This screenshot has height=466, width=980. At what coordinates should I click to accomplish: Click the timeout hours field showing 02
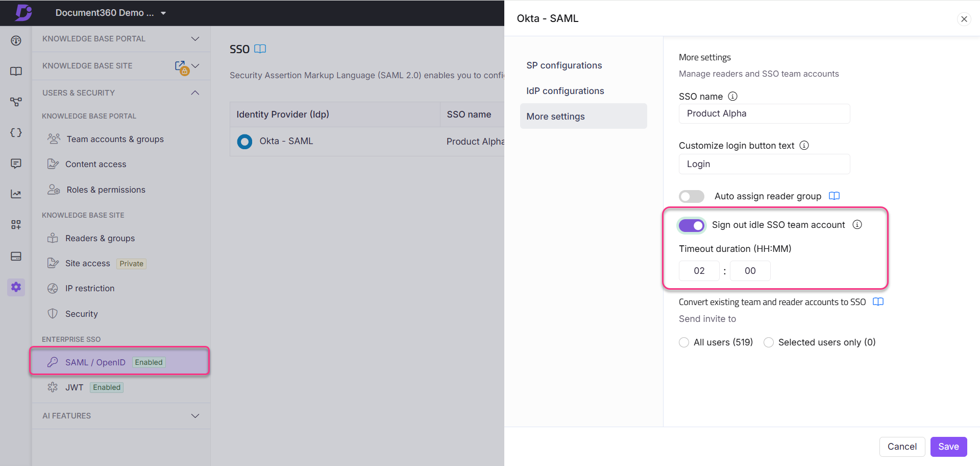(699, 271)
